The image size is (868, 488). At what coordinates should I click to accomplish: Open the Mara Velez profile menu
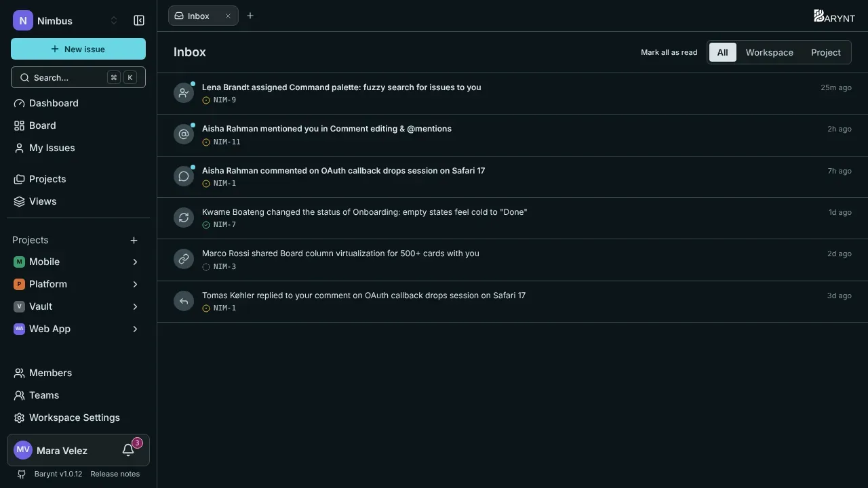(61, 450)
